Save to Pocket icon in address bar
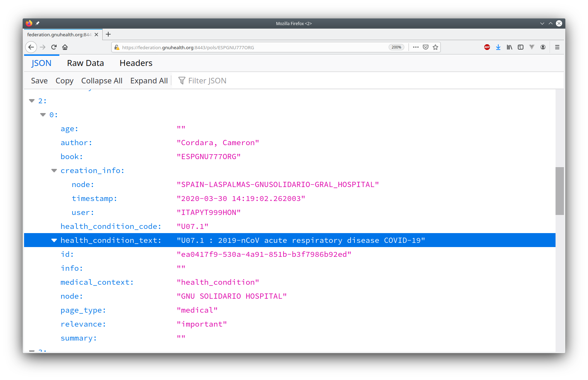The width and height of the screenshot is (588, 380). tap(426, 47)
